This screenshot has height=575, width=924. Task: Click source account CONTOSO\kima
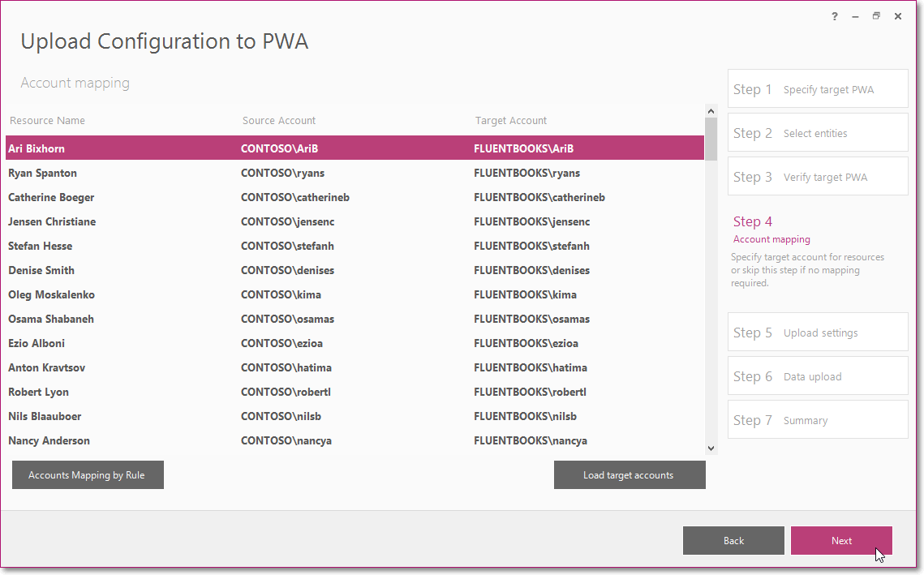281,294
